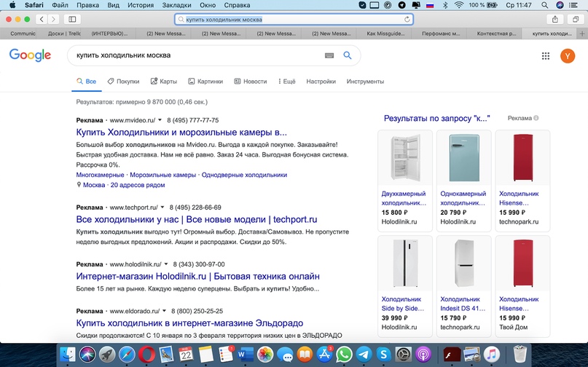Open the Закладки menu in menu bar

(x=176, y=5)
